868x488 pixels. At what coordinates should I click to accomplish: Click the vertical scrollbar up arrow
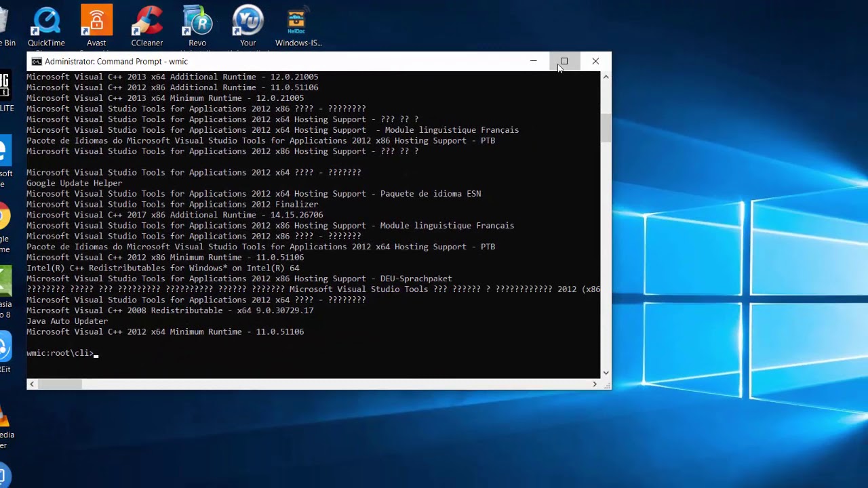point(606,77)
